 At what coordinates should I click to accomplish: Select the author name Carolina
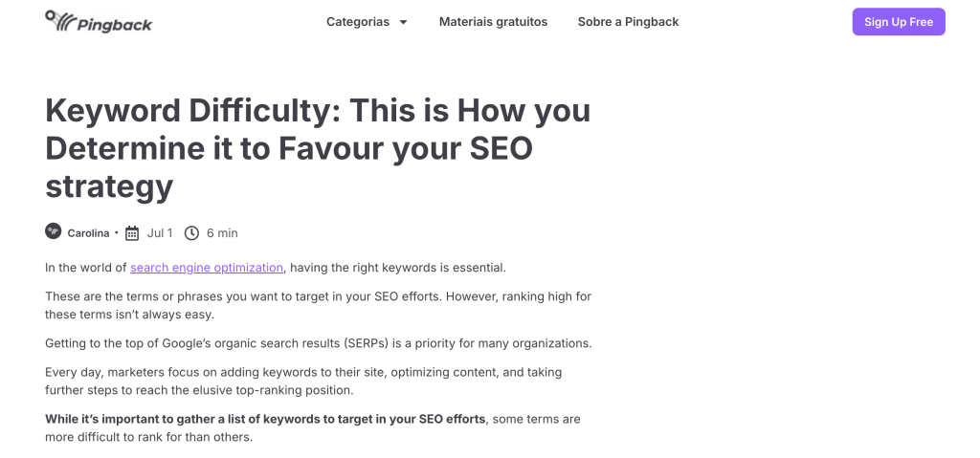point(88,232)
